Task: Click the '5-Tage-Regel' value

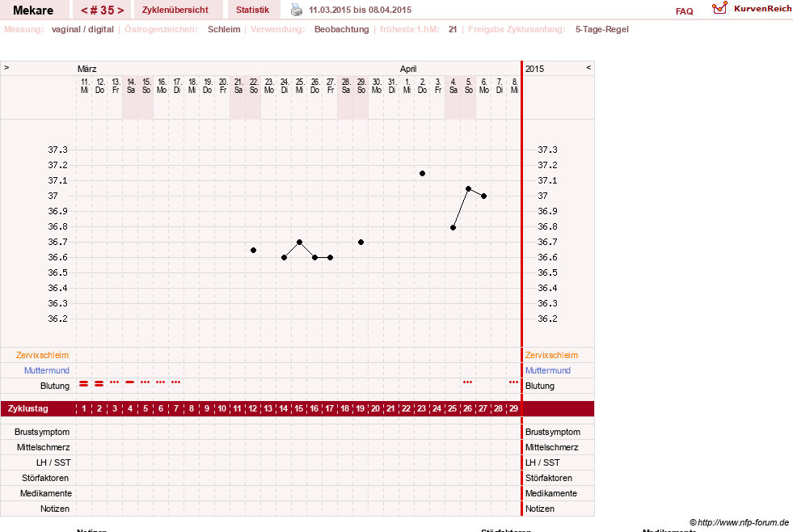Action: (602, 29)
